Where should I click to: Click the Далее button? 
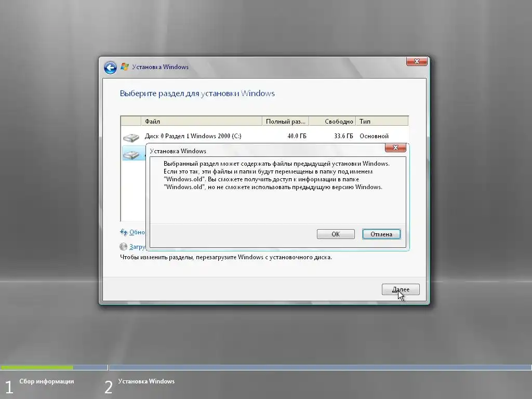[x=401, y=289]
